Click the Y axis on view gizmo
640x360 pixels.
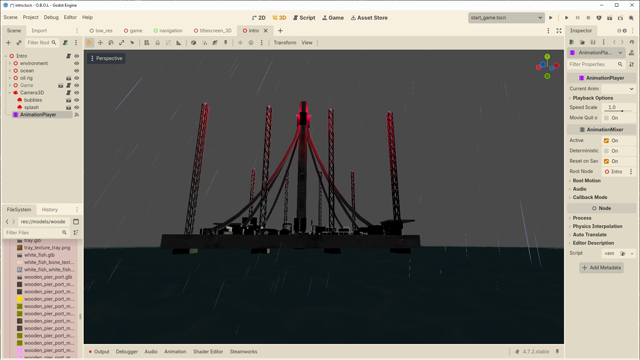tap(547, 57)
